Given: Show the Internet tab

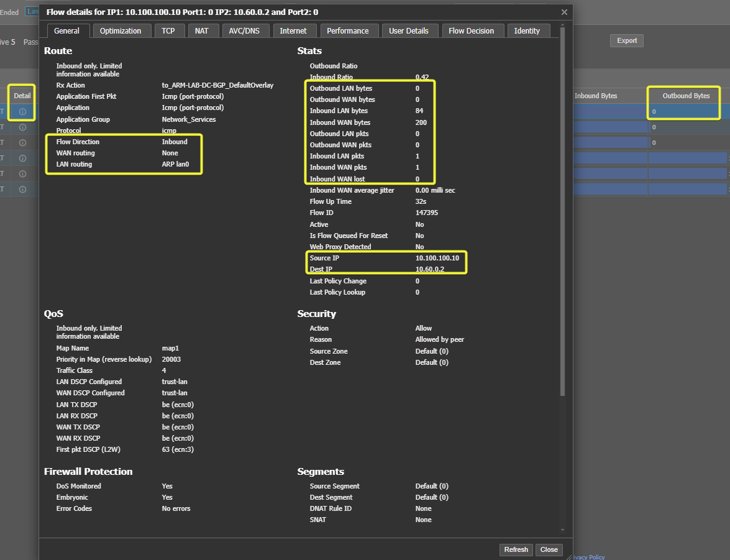Looking at the screenshot, I should click(x=293, y=30).
